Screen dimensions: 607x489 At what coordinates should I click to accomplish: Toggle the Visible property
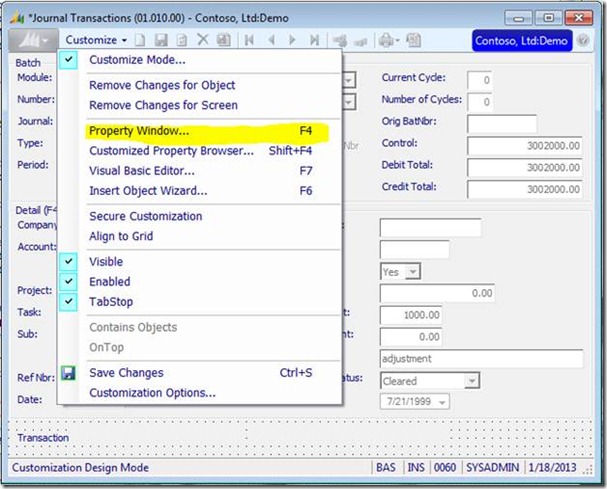tap(69, 261)
